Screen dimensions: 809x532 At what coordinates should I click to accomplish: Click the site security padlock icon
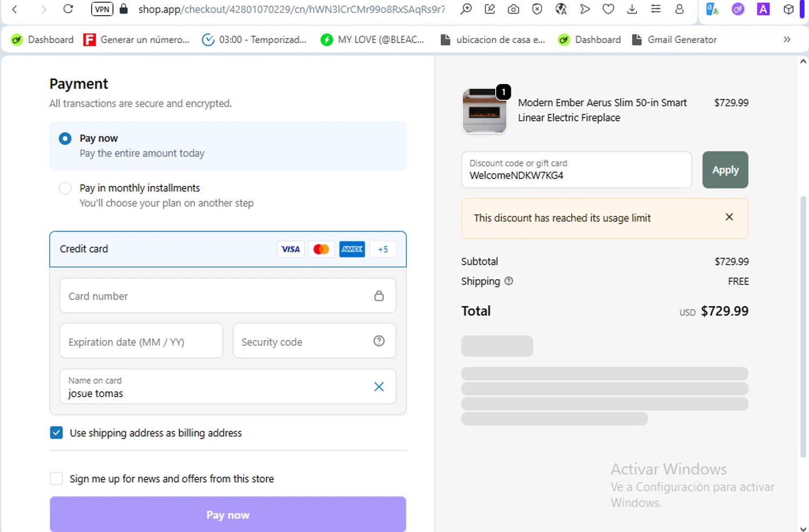coord(124,9)
